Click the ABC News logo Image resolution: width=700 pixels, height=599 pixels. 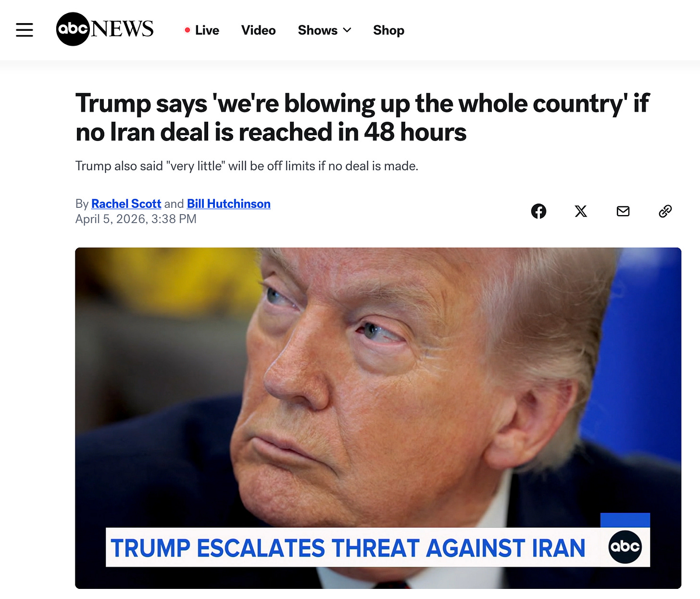(105, 29)
